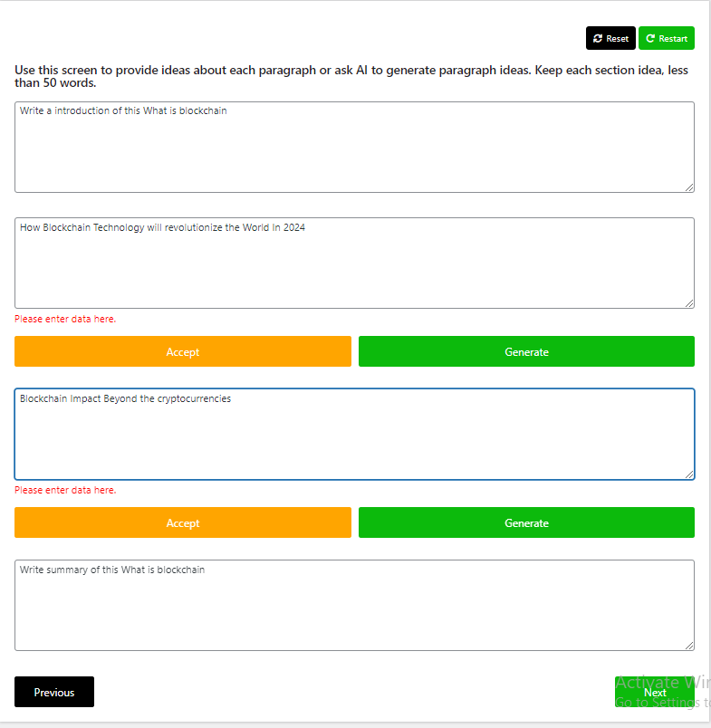Click into the 'How Blockchain Technology will revolutionize' field

[x=354, y=263]
